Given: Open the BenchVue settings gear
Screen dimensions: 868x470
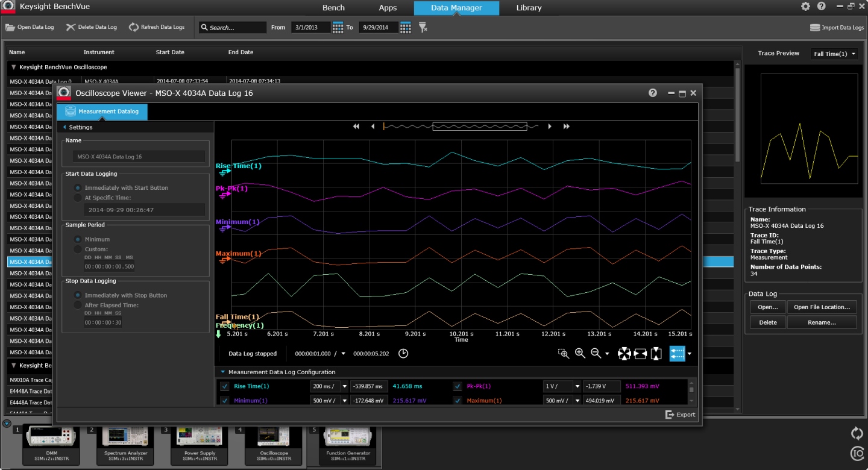Looking at the screenshot, I should click(x=805, y=7).
